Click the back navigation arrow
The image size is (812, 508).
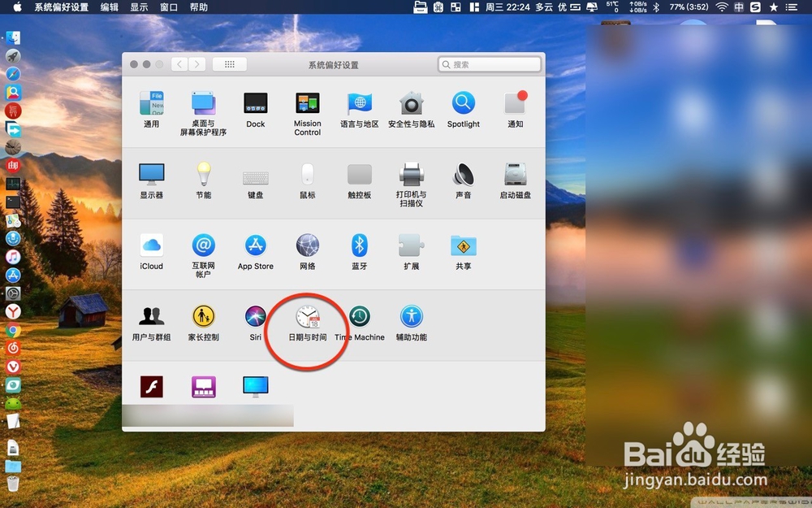(179, 63)
